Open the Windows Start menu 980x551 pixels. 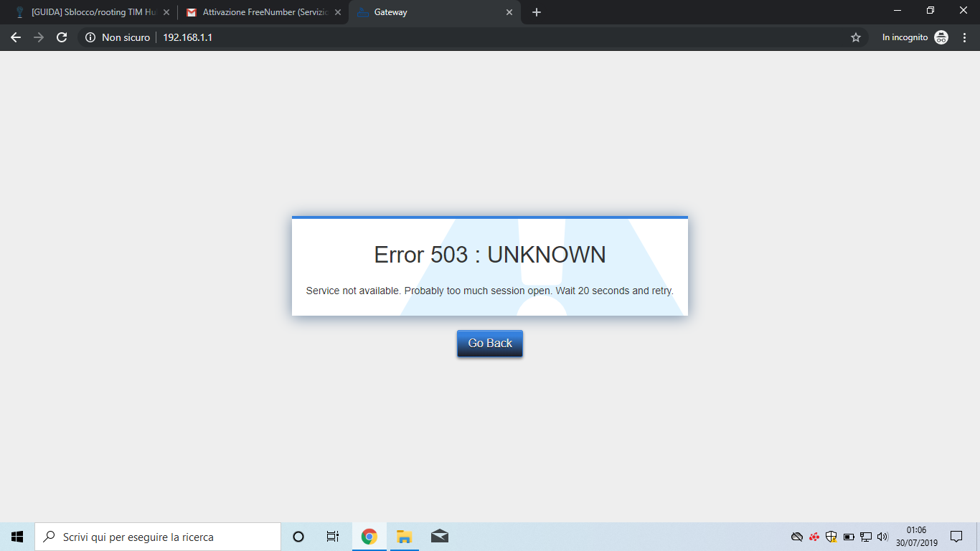click(16, 536)
